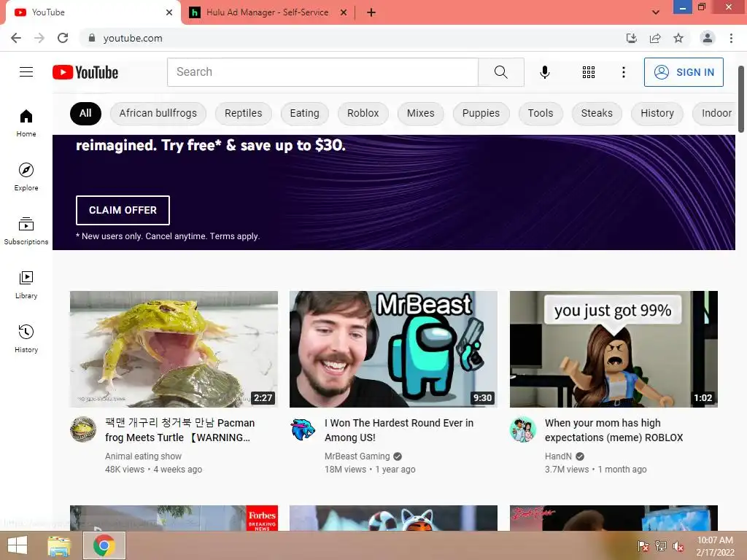Click the HandN channel avatar
The width and height of the screenshot is (747, 560).
(522, 429)
